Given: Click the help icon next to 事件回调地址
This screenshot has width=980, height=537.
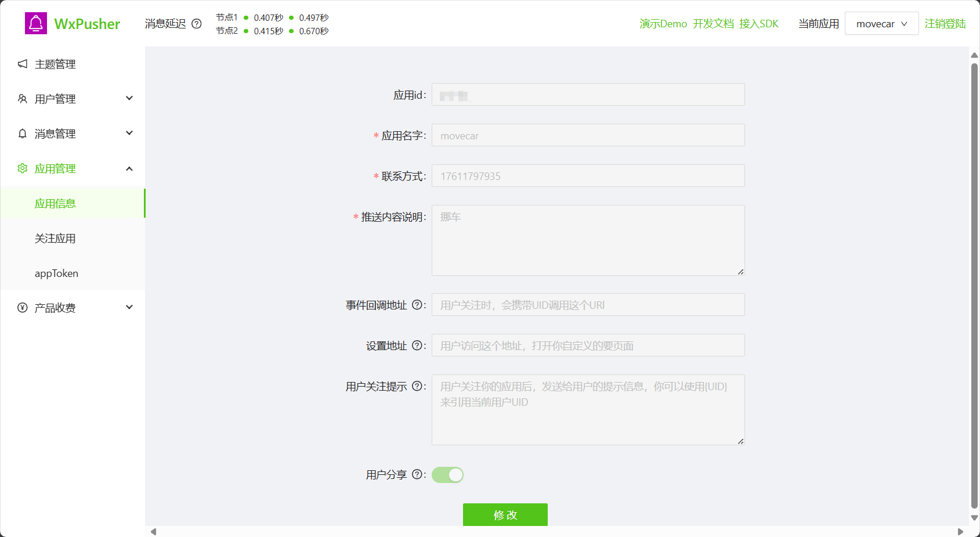Looking at the screenshot, I should pyautogui.click(x=417, y=305).
